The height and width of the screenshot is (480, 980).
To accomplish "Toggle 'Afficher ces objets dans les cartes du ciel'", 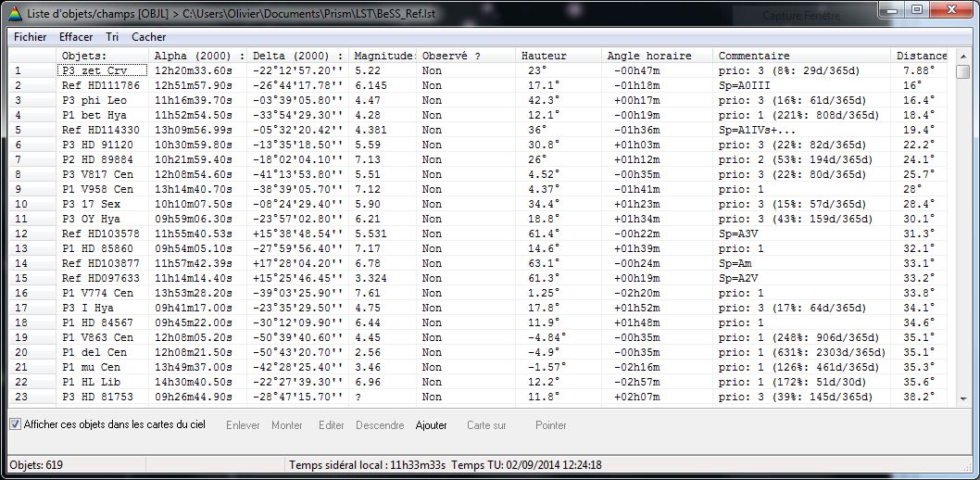I will pos(16,424).
